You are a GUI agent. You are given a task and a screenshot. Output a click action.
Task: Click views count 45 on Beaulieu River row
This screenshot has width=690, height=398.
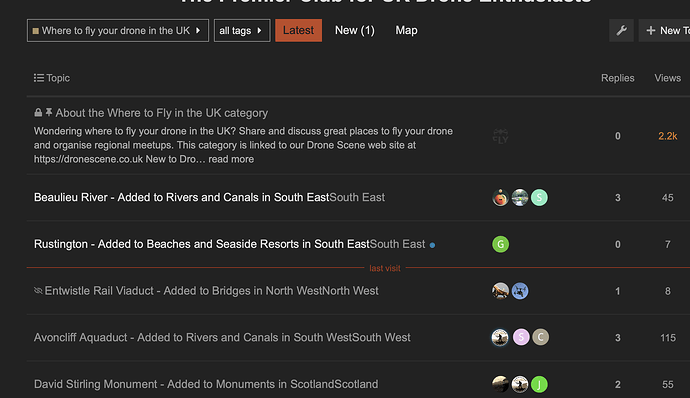[668, 198]
